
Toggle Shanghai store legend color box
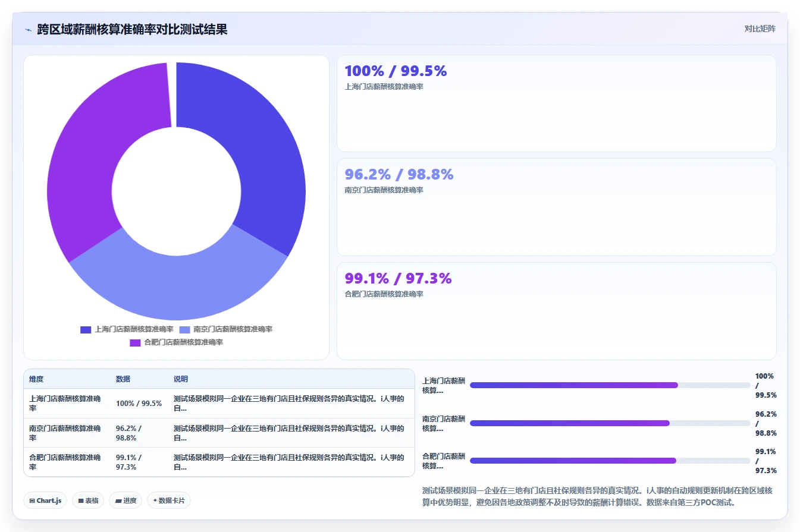point(86,329)
